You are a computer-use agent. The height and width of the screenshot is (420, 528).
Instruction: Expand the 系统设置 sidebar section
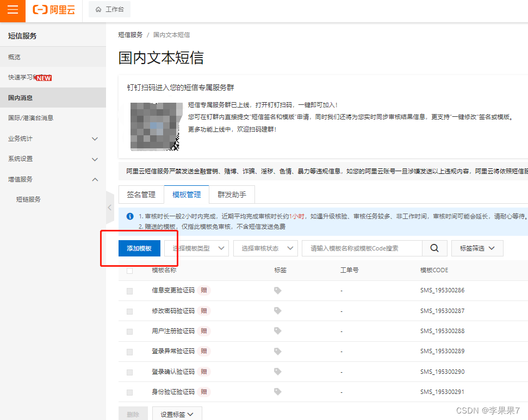point(53,159)
